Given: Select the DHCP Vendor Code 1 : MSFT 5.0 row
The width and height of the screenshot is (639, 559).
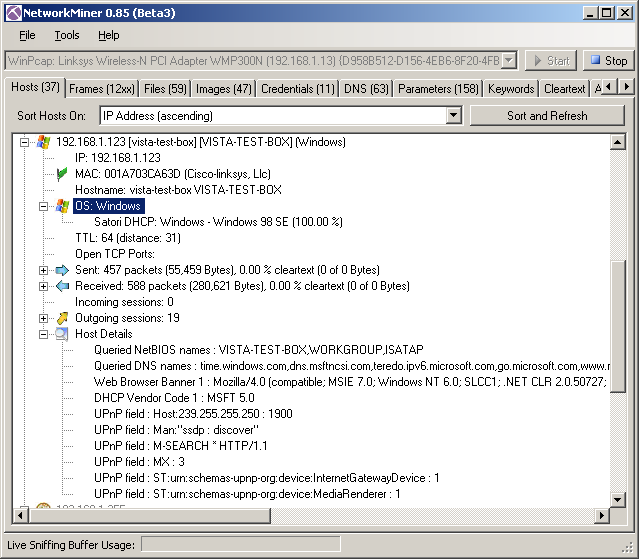Looking at the screenshot, I should point(174,398).
